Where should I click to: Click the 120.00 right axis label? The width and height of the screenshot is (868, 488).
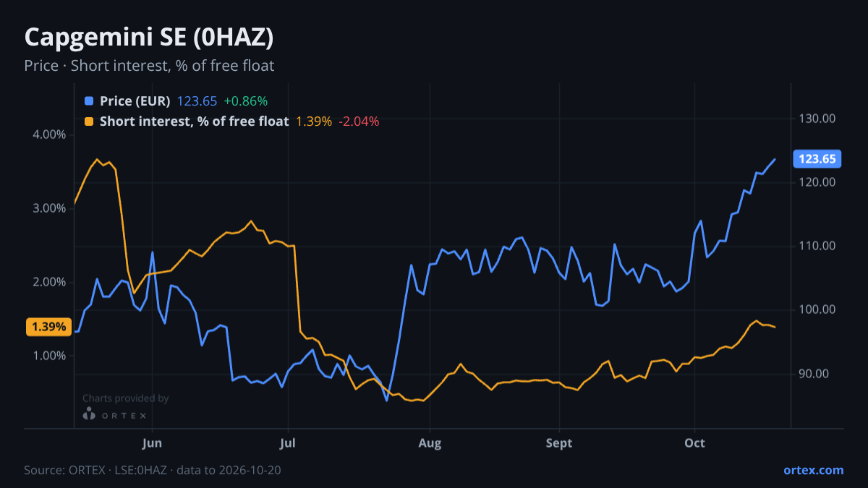(x=817, y=182)
